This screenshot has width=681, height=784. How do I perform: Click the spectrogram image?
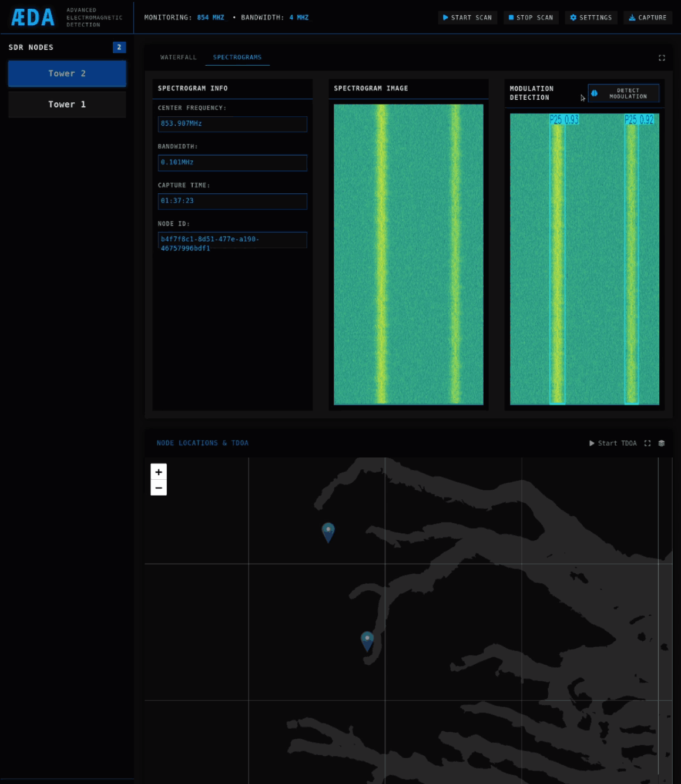(x=408, y=254)
